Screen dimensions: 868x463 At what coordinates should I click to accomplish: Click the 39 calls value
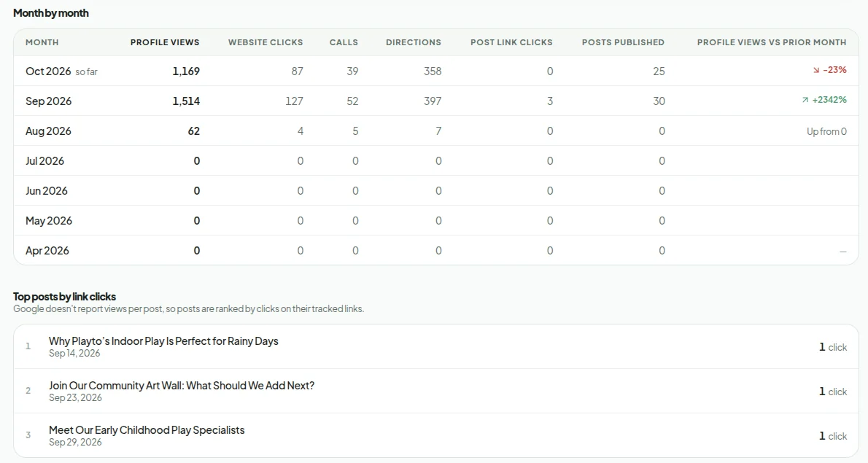pyautogui.click(x=352, y=71)
